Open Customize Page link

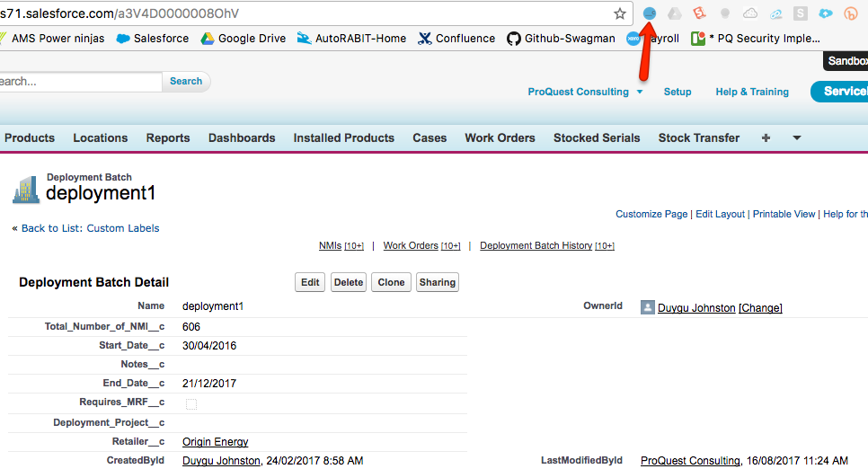[651, 215]
